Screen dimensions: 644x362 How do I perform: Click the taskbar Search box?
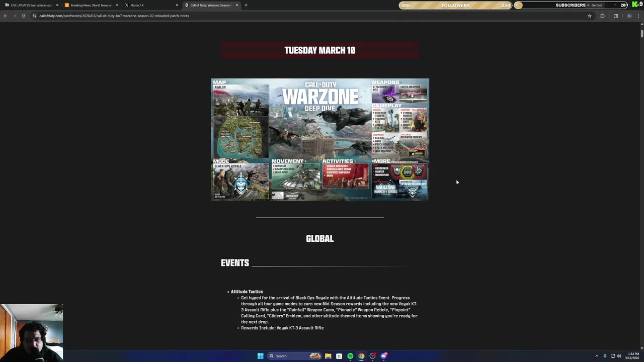click(295, 356)
